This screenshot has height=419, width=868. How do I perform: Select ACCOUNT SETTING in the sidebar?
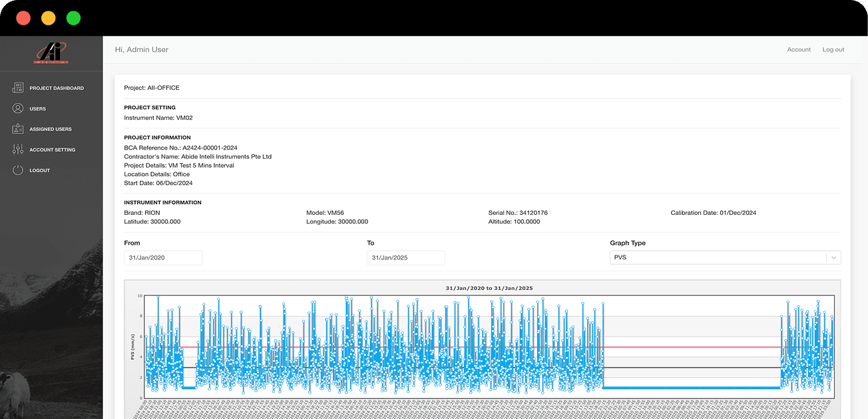[x=53, y=150]
